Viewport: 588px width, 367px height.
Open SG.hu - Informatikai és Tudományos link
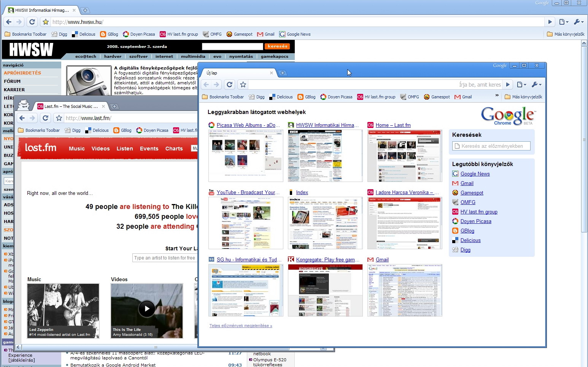[249, 259]
